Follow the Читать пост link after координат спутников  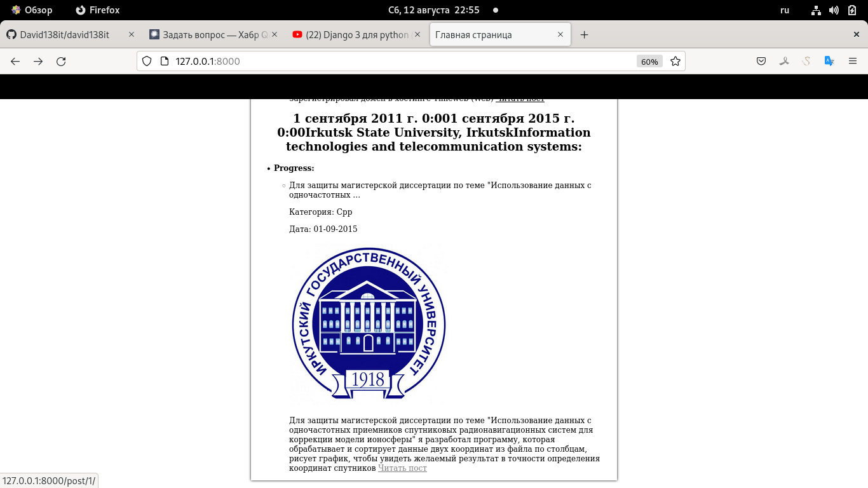pyautogui.click(x=402, y=468)
